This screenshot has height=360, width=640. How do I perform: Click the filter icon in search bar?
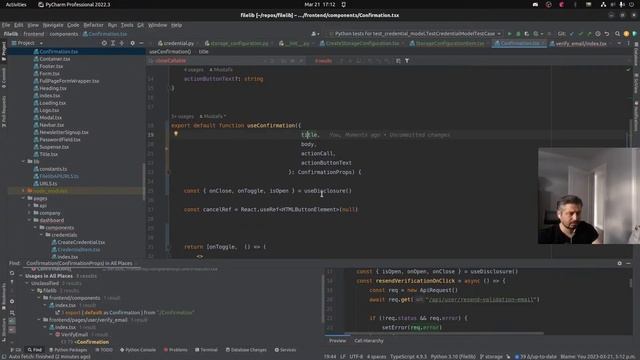click(407, 61)
